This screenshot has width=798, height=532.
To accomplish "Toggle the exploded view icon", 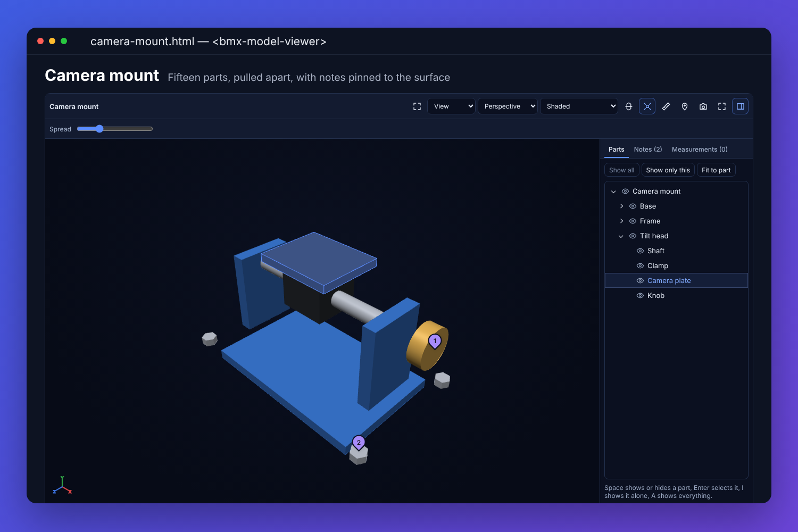I will pyautogui.click(x=647, y=106).
